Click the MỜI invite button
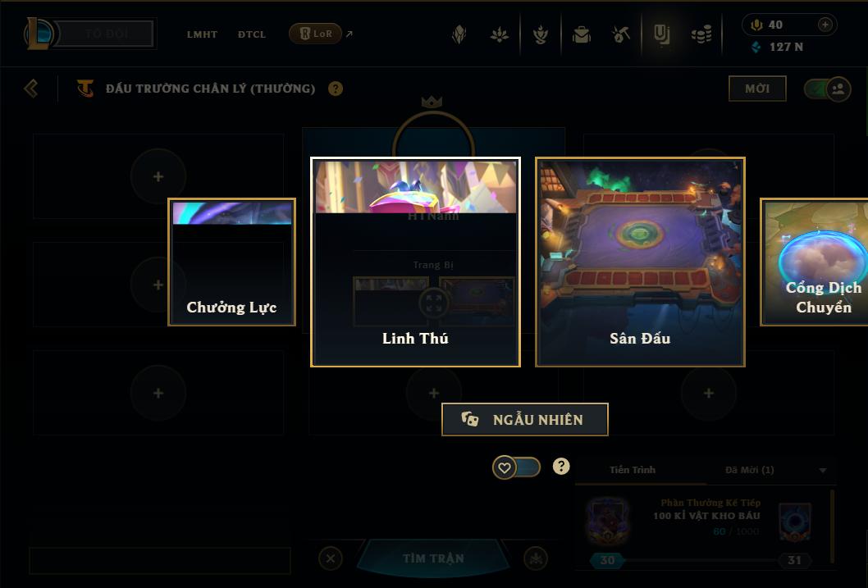868x588 pixels. pos(757,89)
